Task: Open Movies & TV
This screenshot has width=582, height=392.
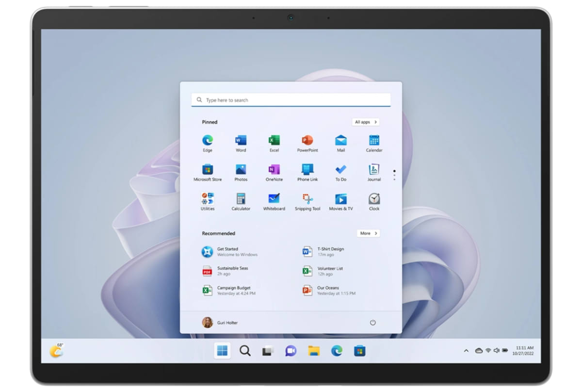Action: click(x=340, y=199)
